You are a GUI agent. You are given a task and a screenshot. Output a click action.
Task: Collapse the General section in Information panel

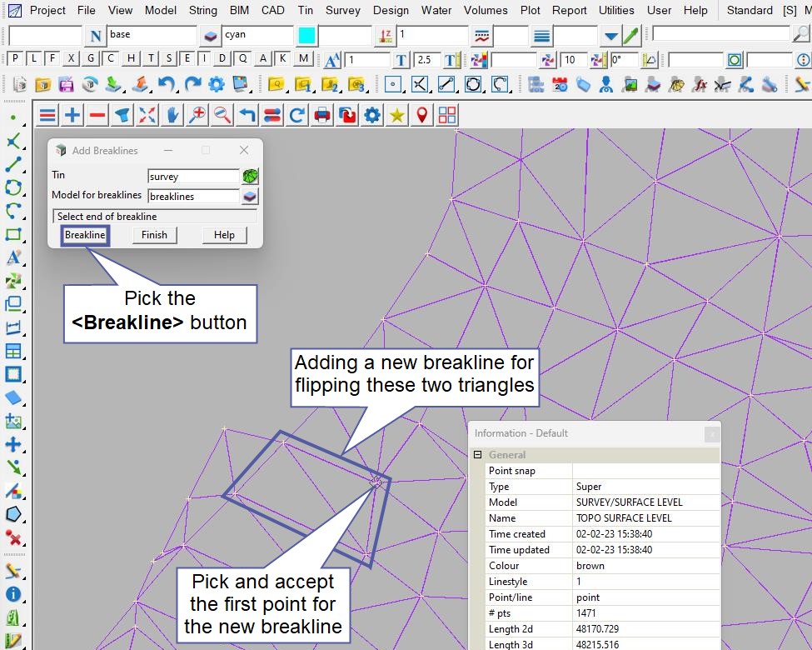point(478,455)
